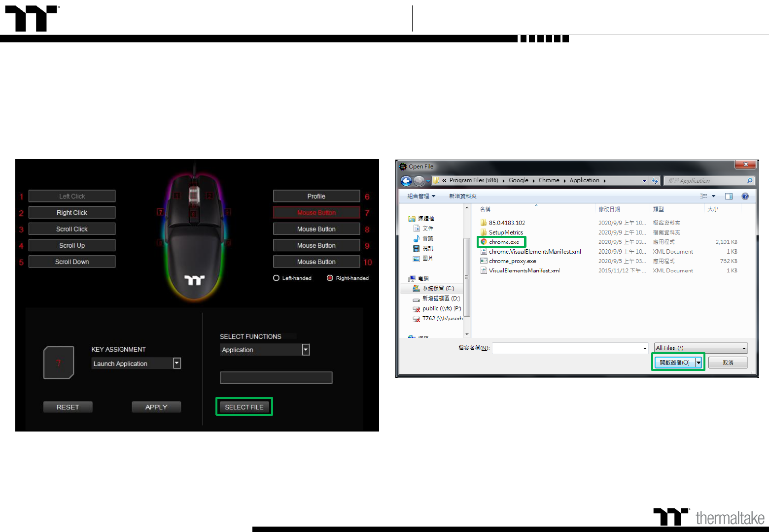Screen dimensions: 769x532
Task: Select the Left-handed radio button
Action: point(277,278)
